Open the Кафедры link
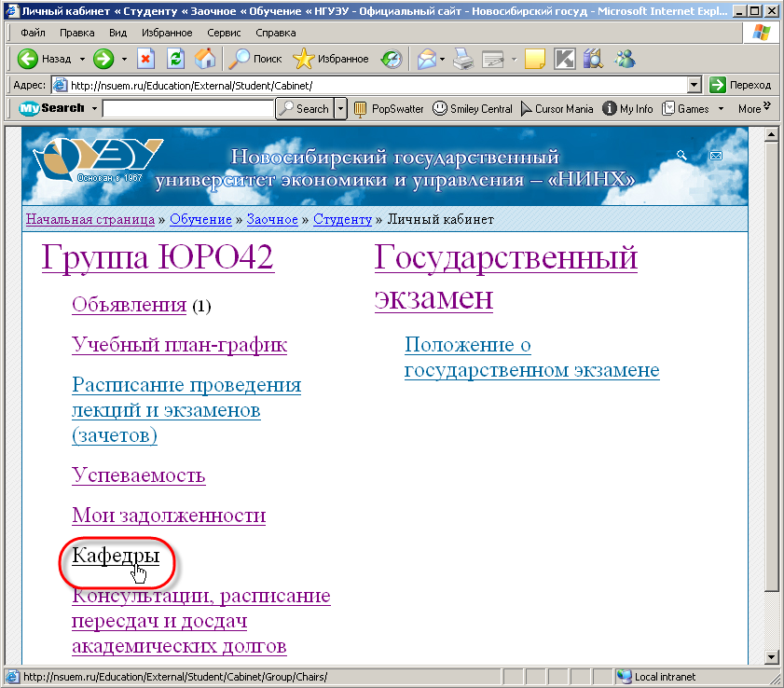This screenshot has width=784, height=688. point(116,556)
